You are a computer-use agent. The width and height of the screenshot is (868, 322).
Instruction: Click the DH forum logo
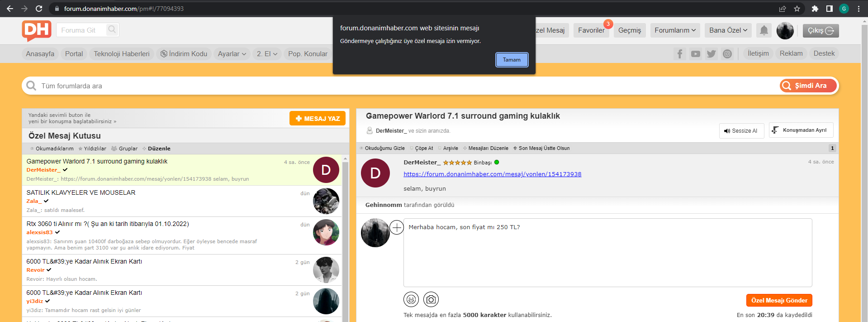click(37, 31)
